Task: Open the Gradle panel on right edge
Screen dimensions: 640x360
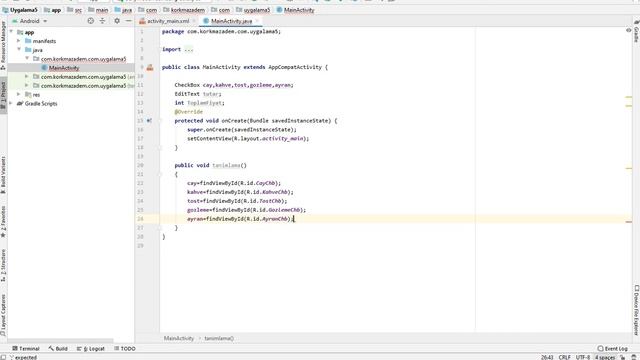Action: tap(636, 32)
